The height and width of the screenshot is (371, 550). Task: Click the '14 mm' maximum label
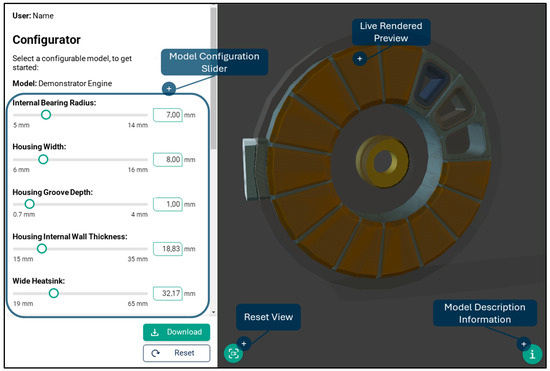pyautogui.click(x=138, y=125)
